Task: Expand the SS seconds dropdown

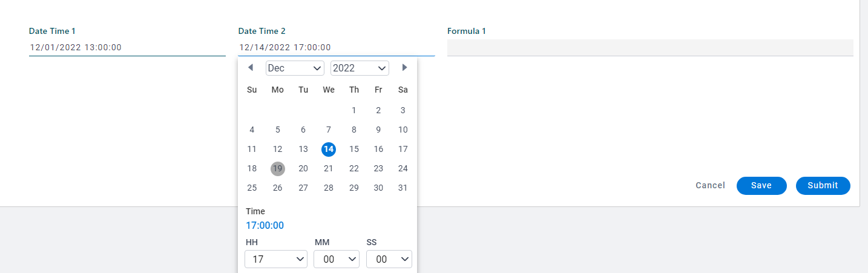Action: pyautogui.click(x=389, y=259)
